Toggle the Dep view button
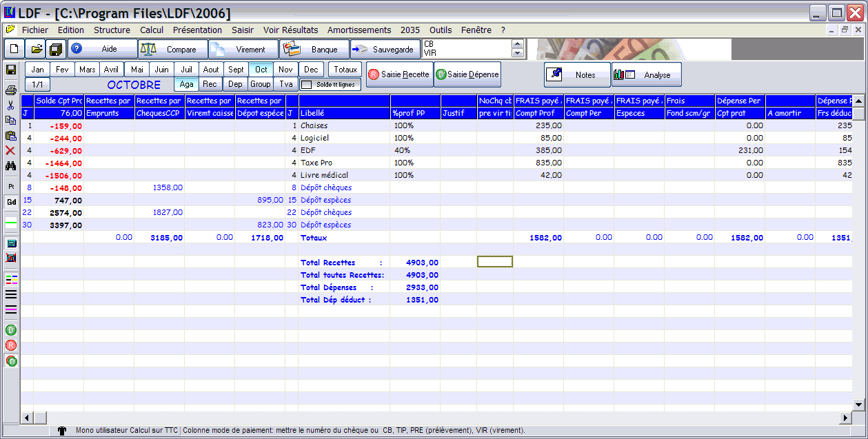The image size is (868, 439). pyautogui.click(x=236, y=84)
